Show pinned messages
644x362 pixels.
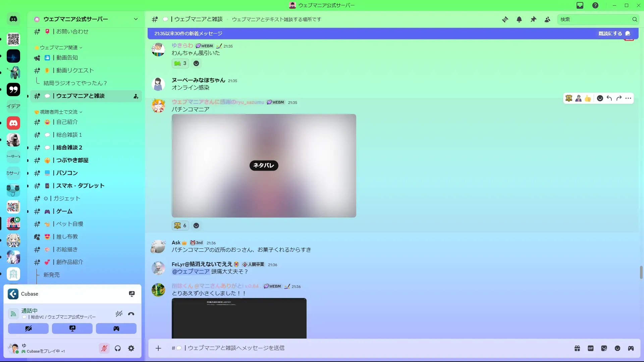pos(533,19)
